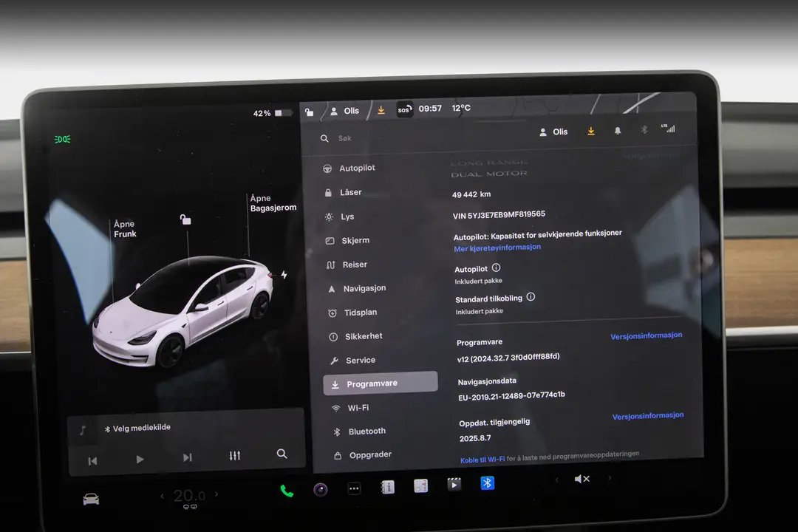
Task: Open the audio equalizer settings
Action: click(x=235, y=456)
